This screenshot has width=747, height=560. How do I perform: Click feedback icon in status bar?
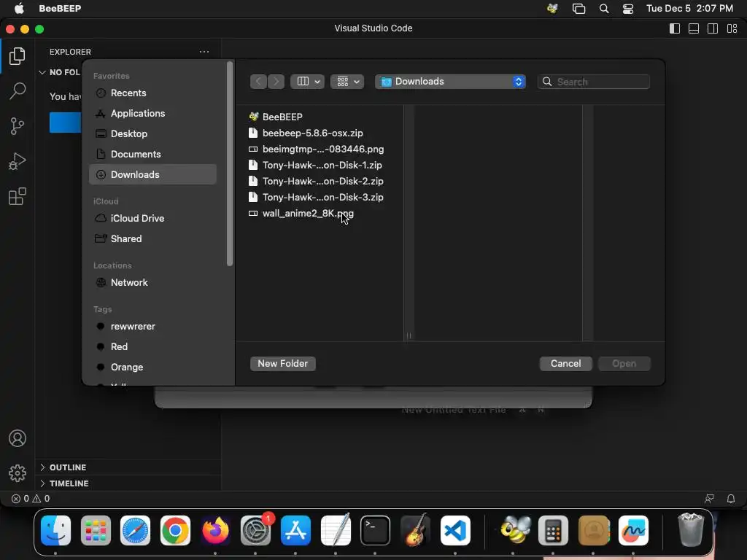coord(709,499)
